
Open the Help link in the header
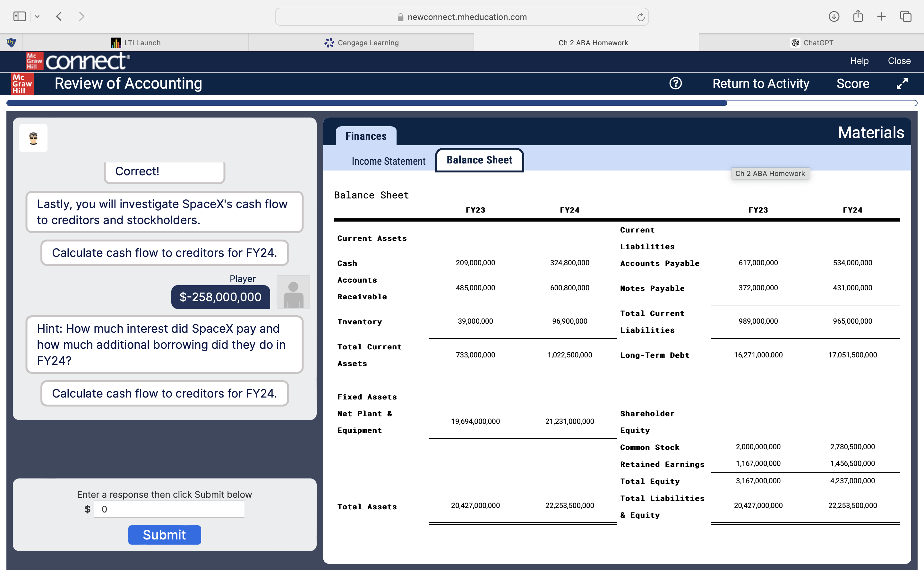point(859,61)
